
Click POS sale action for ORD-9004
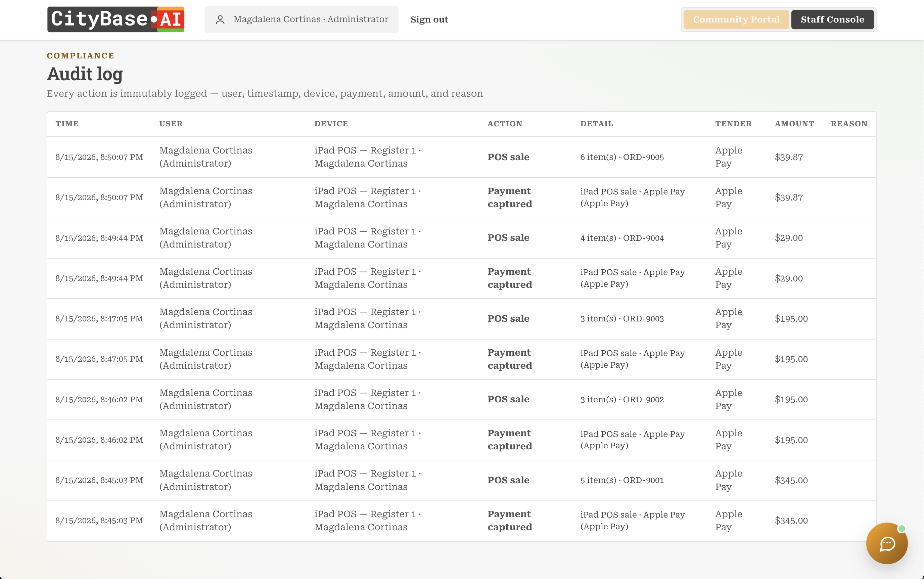(x=508, y=238)
